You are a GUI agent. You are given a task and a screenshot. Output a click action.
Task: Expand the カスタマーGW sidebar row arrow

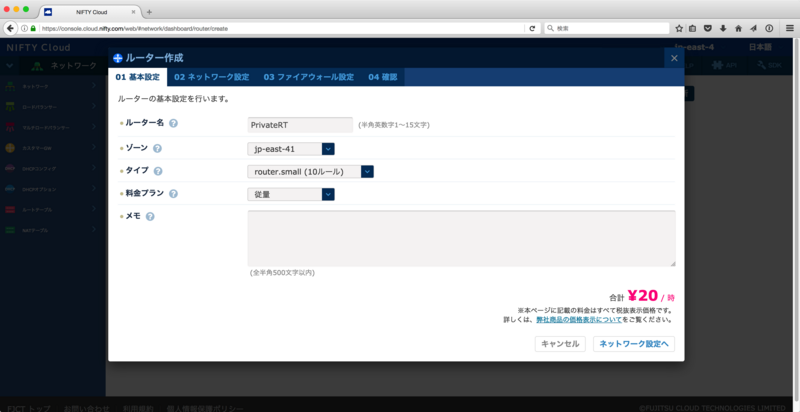pos(94,147)
